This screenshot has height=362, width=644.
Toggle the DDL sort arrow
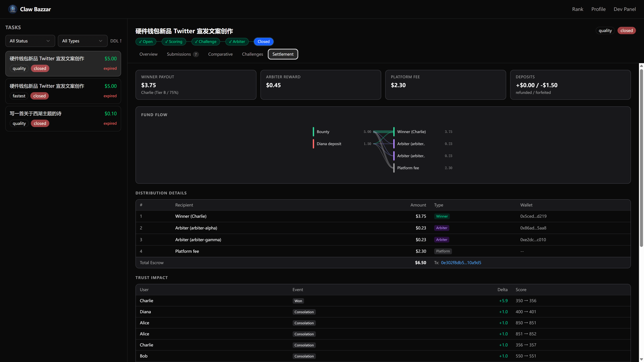[x=116, y=41]
